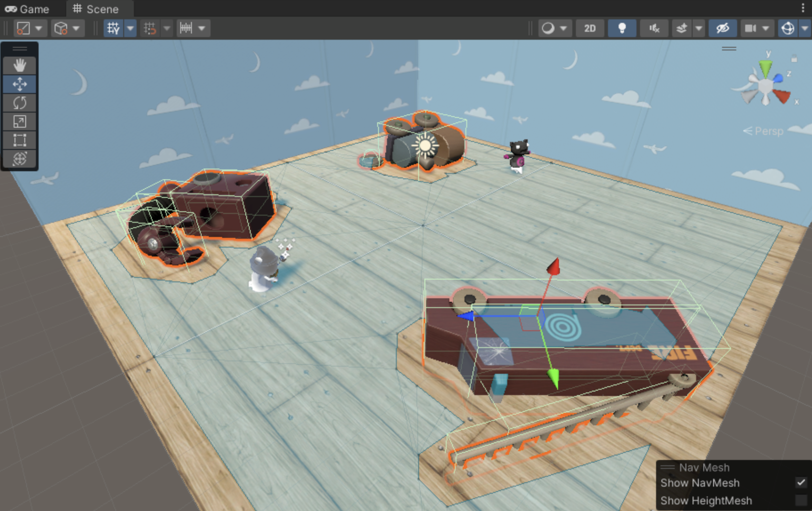Click the Persp projection label

768,131
